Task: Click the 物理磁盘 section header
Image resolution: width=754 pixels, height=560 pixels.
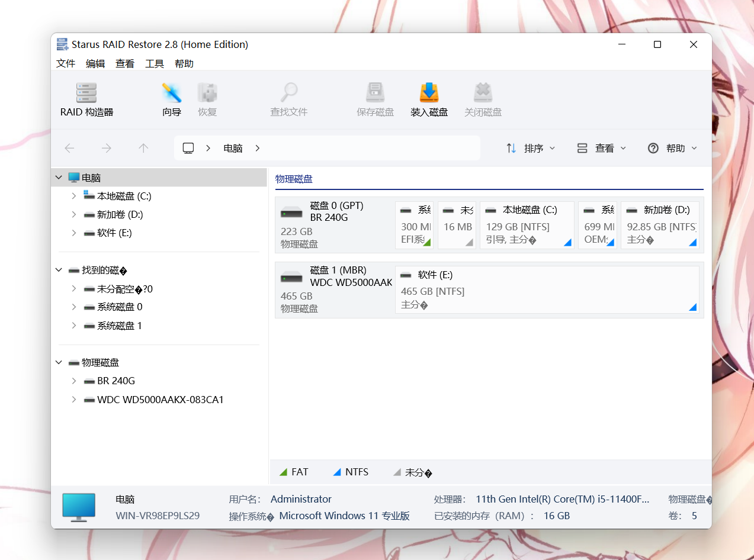Action: tap(294, 179)
